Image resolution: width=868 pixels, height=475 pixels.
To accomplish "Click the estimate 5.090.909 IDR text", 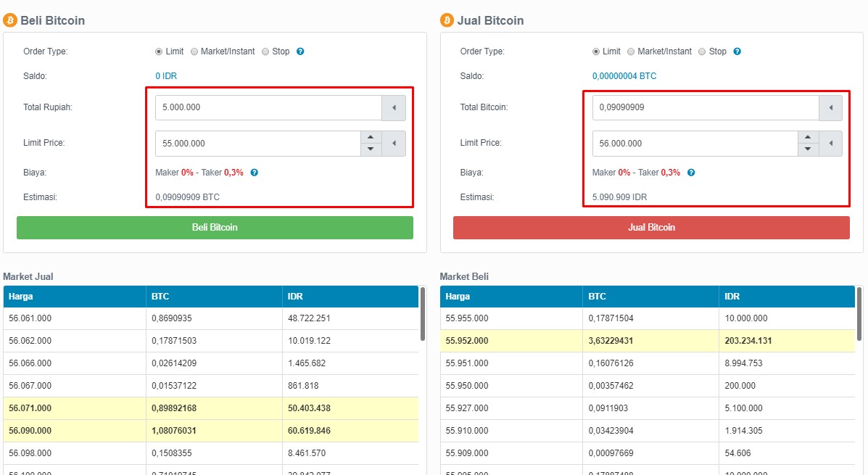I will coord(619,197).
